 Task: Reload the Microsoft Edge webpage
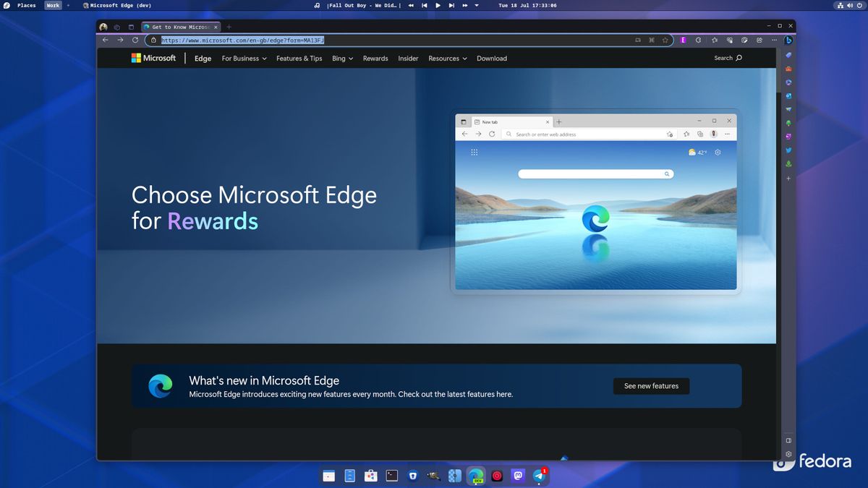(135, 40)
